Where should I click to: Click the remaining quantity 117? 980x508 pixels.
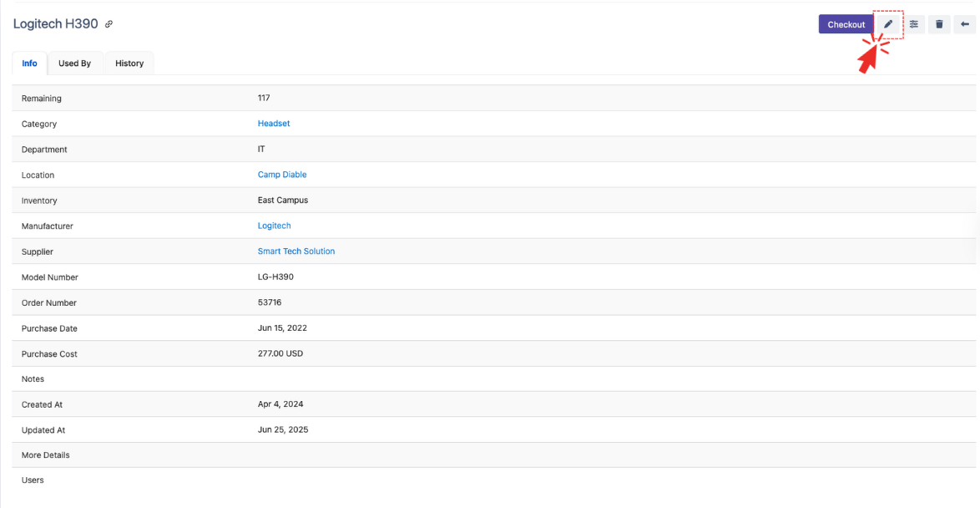tap(264, 99)
